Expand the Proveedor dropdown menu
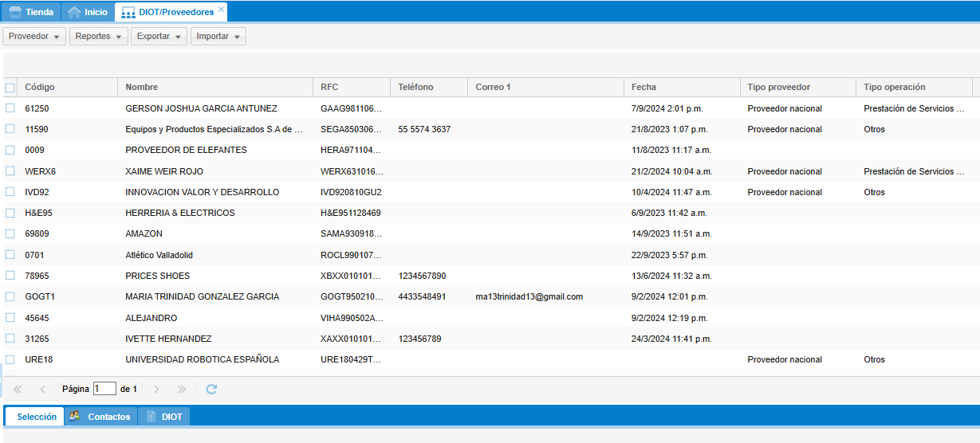 [34, 37]
